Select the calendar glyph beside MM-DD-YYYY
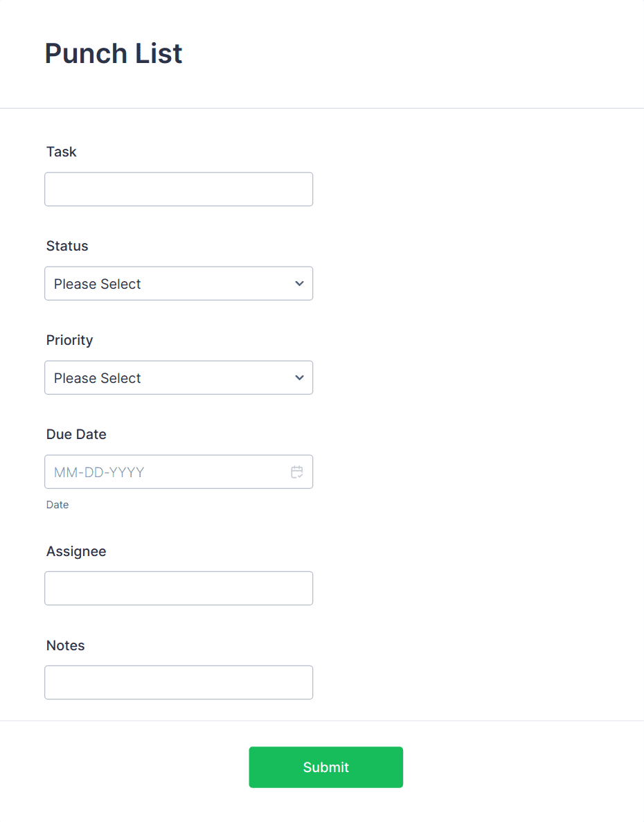The height and width of the screenshot is (822, 644). click(x=297, y=472)
